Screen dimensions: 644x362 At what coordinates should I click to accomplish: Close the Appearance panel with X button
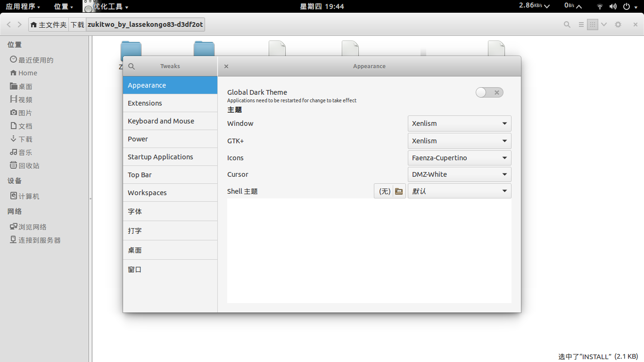pos(226,66)
